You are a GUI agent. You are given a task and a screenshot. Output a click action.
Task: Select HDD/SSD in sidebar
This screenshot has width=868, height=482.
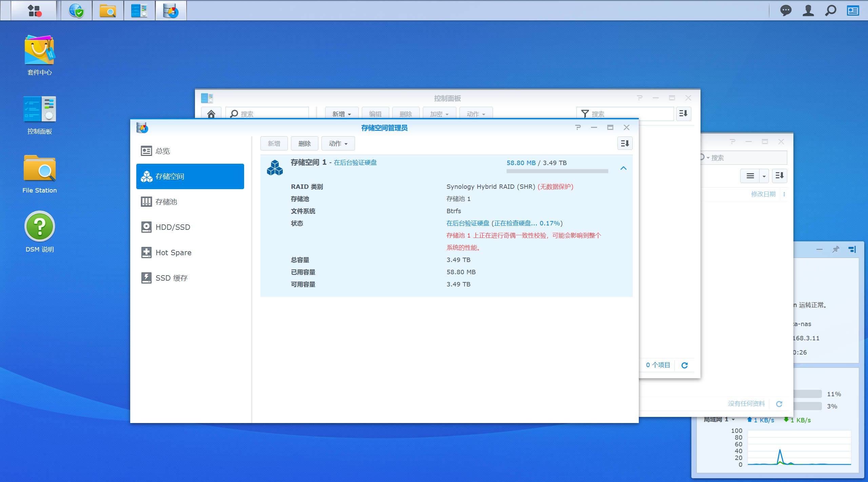pyautogui.click(x=190, y=227)
